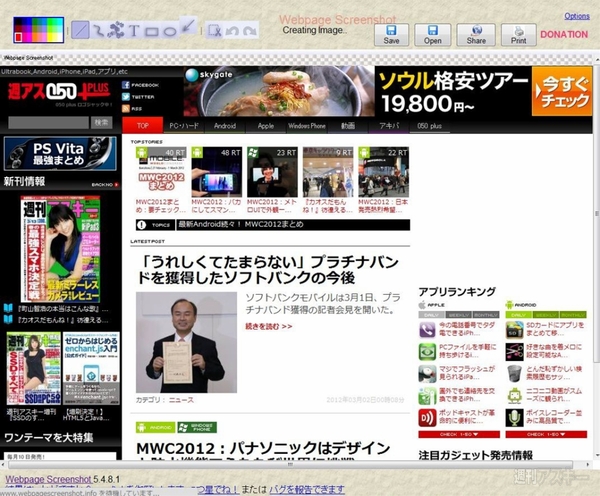Click the 検索 search button
This screenshot has height=496, width=600.
pyautogui.click(x=101, y=123)
